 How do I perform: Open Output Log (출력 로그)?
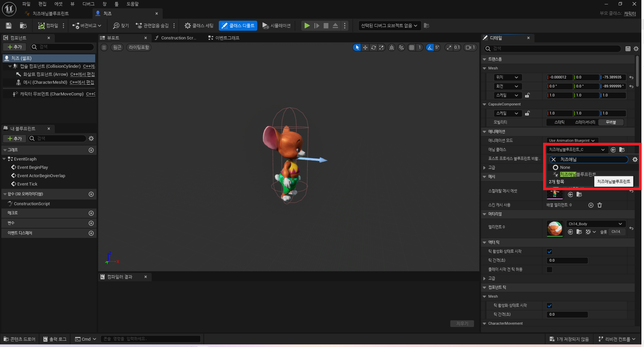coord(55,339)
